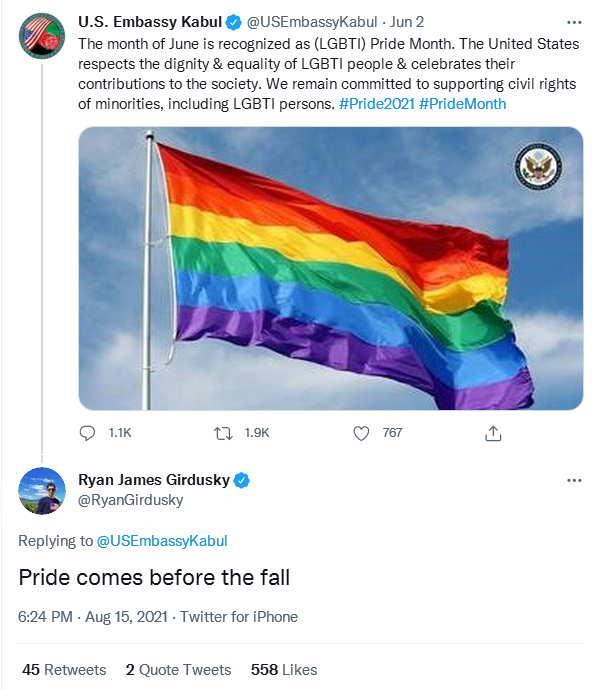Like the embassy tweet with heart icon
Image resolution: width=600 pixels, height=690 pixels.
[362, 433]
